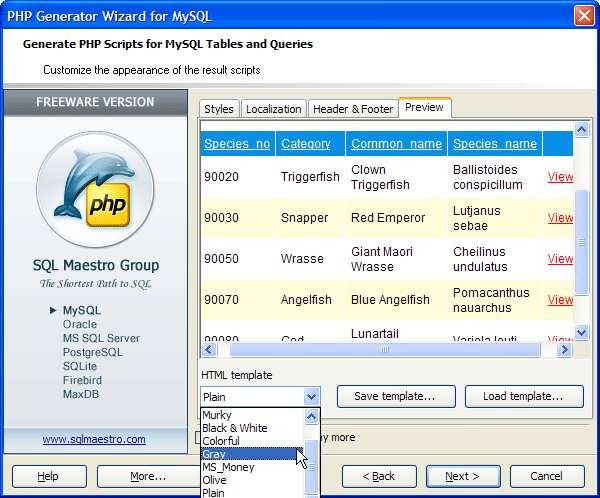Open www.sqlmaestro.com link

point(94,439)
